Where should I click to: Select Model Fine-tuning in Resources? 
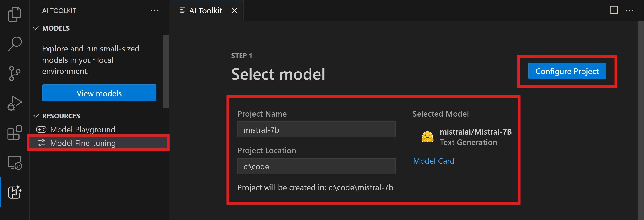tap(83, 143)
